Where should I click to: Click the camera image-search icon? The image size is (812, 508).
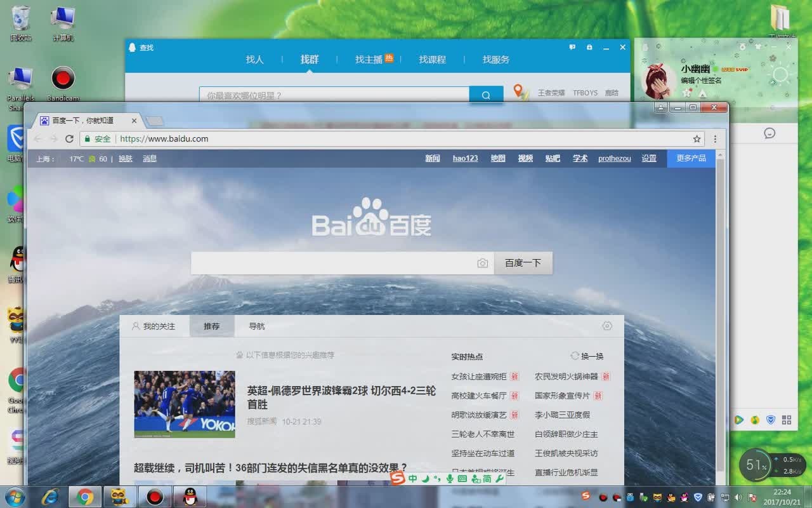[x=483, y=263]
